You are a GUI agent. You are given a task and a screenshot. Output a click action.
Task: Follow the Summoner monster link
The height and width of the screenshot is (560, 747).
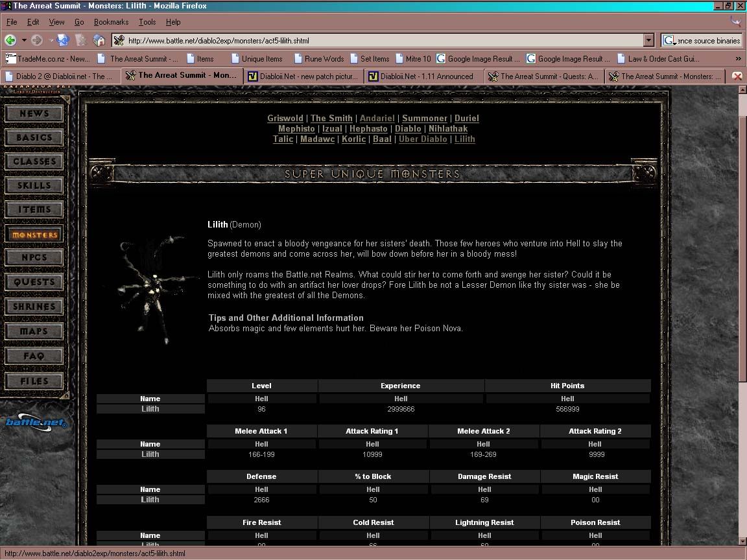pos(425,118)
